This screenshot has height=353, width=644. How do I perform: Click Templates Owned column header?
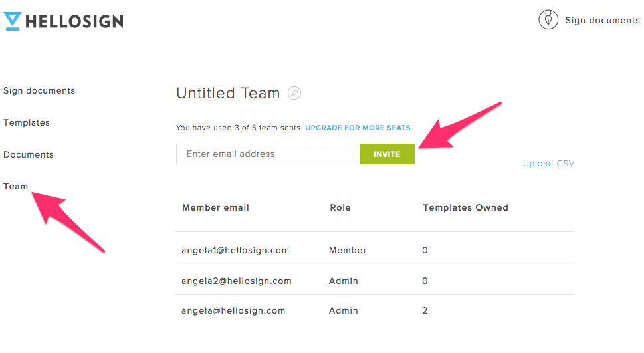coord(466,207)
